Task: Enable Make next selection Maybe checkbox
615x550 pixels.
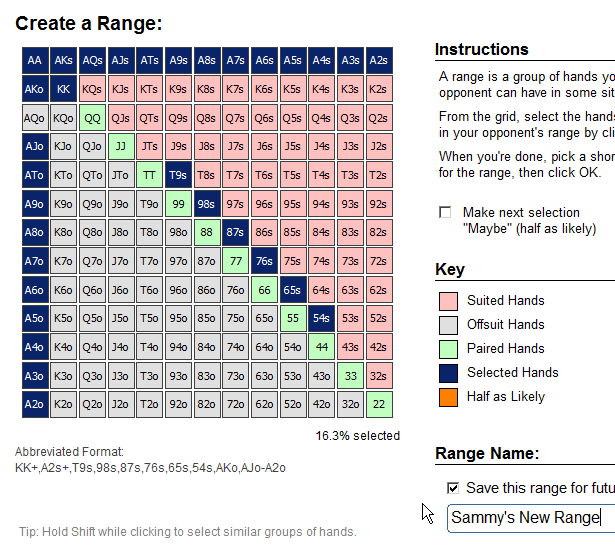Action: (445, 213)
